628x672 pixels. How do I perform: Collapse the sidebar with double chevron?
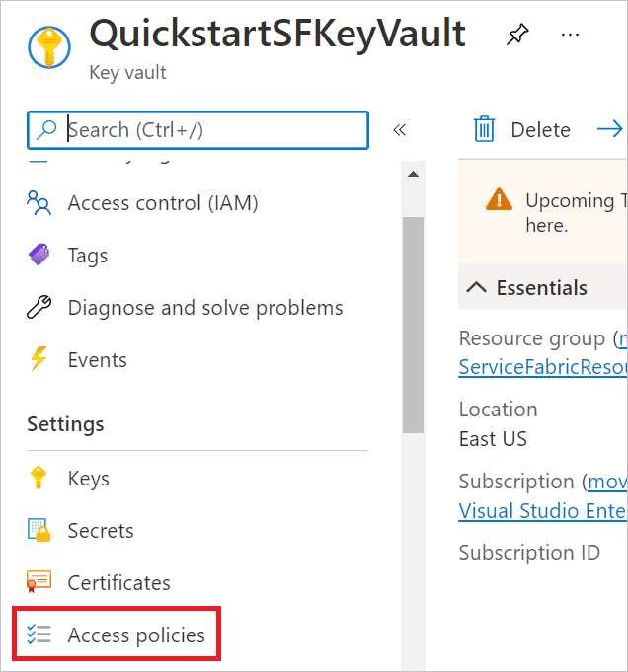(400, 130)
